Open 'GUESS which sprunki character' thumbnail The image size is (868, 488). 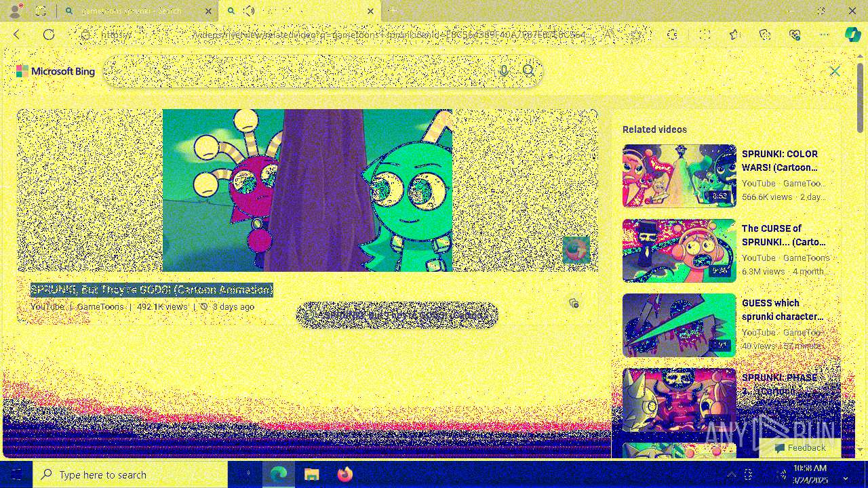[x=679, y=325]
